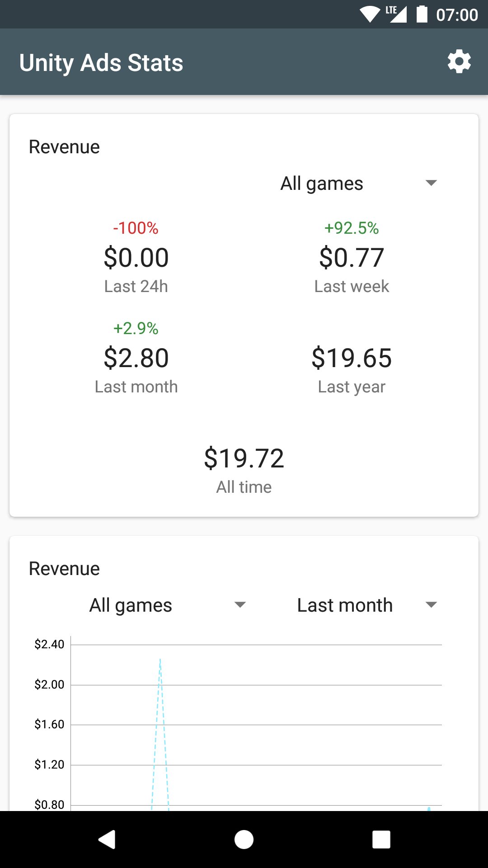Expand the chart's All games selector
Image resolution: width=488 pixels, height=868 pixels.
[167, 605]
